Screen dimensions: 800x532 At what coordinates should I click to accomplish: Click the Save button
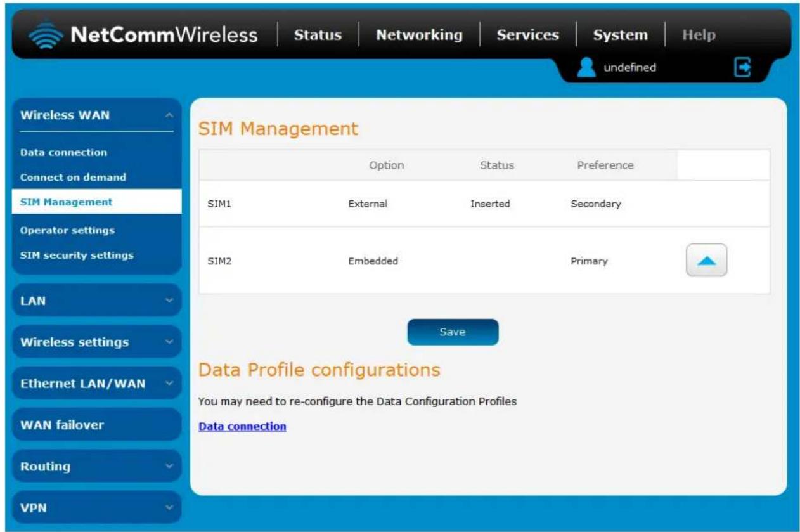[x=453, y=332]
